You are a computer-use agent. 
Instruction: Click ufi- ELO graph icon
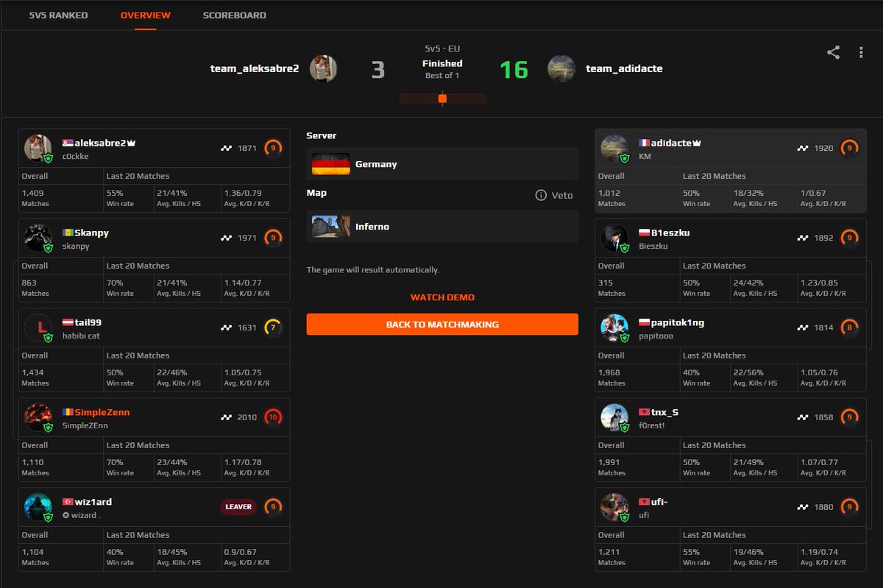[803, 507]
